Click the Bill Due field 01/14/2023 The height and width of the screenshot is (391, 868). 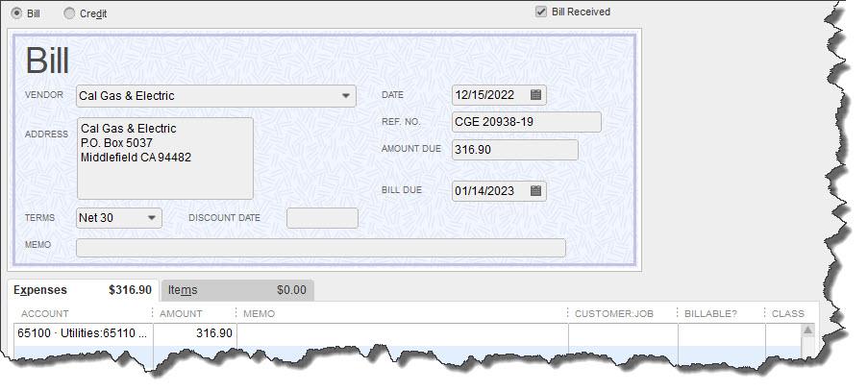[499, 191]
